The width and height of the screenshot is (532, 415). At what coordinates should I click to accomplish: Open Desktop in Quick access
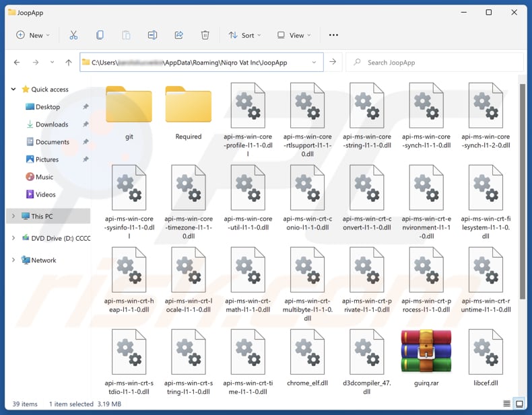tap(48, 107)
